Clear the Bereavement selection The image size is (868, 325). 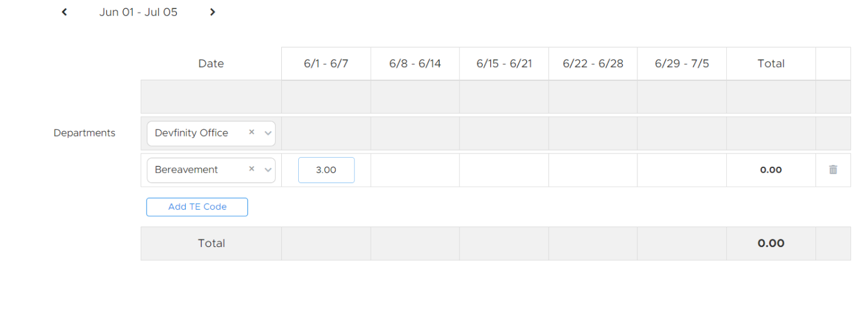[252, 169]
